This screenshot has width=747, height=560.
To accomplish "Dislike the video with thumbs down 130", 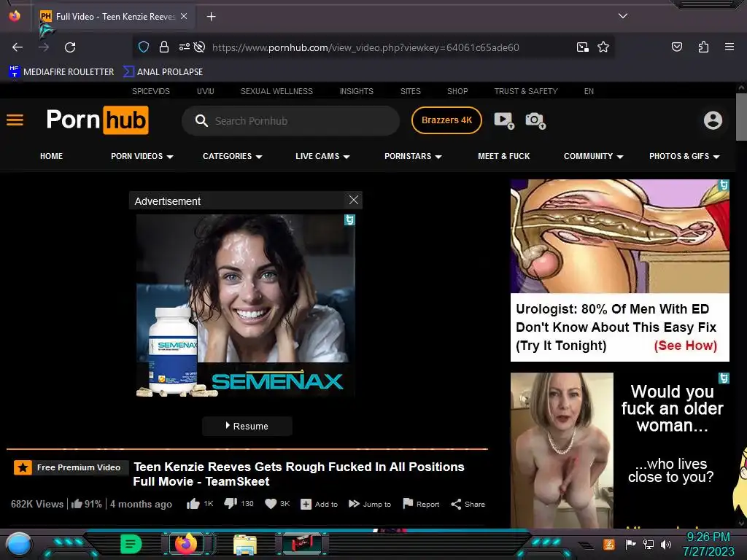I will click(x=239, y=504).
